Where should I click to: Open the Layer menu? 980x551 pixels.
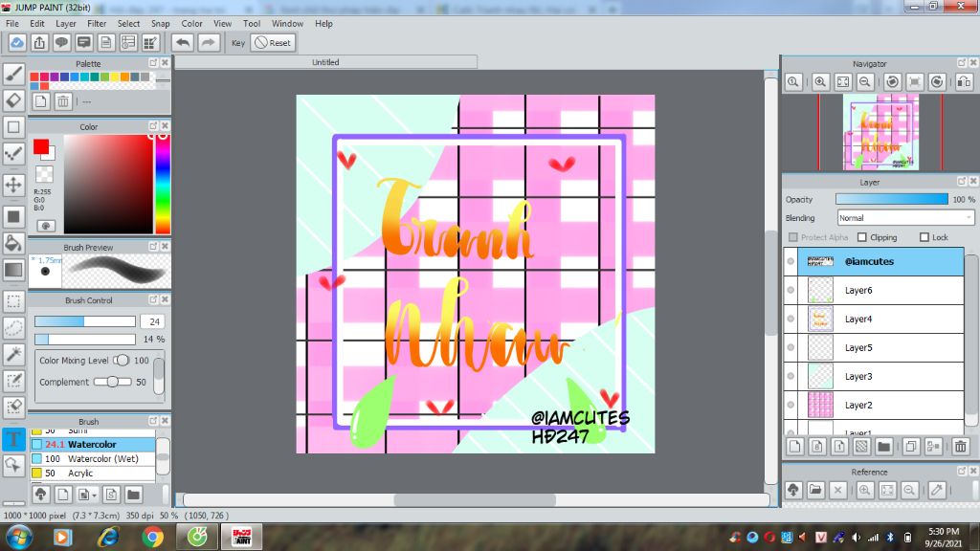66,23
